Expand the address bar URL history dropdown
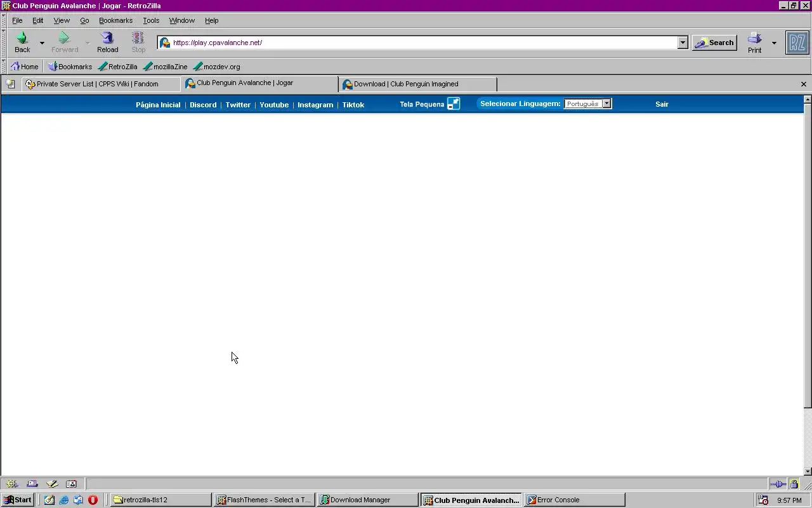The image size is (812, 508). click(683, 43)
